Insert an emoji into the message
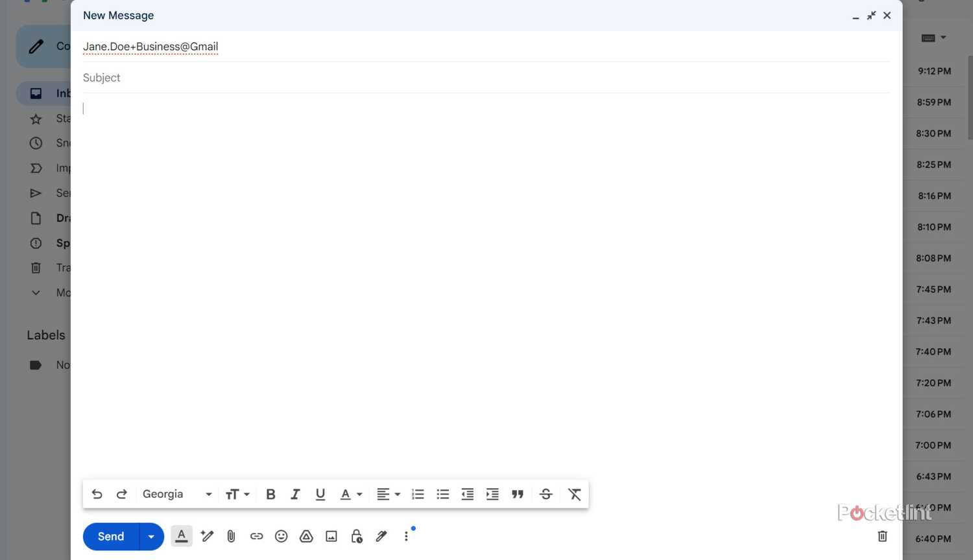The image size is (973, 560). 281,536
